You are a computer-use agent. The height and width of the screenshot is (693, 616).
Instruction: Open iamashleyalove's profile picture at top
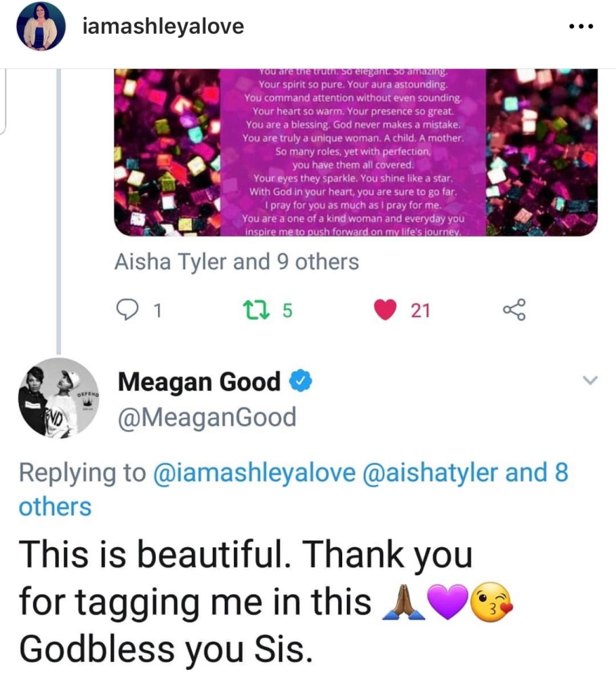40,27
